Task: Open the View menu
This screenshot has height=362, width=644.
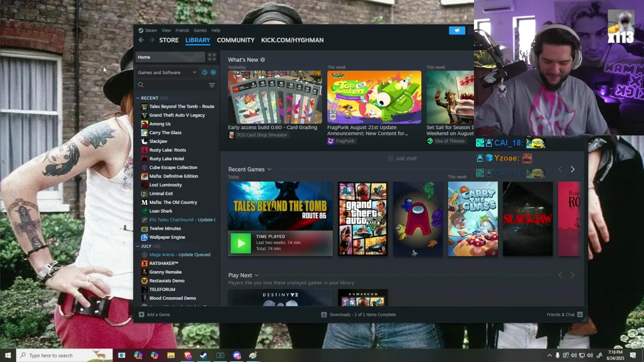Action: pyautogui.click(x=166, y=31)
